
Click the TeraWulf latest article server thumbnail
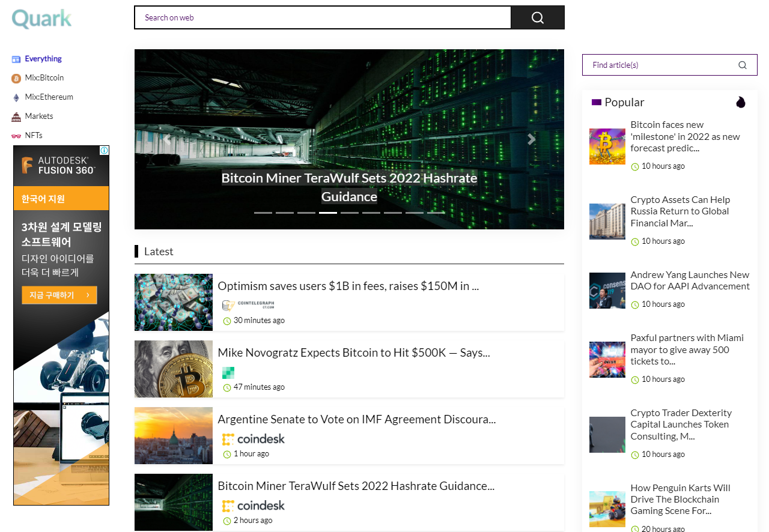click(174, 503)
